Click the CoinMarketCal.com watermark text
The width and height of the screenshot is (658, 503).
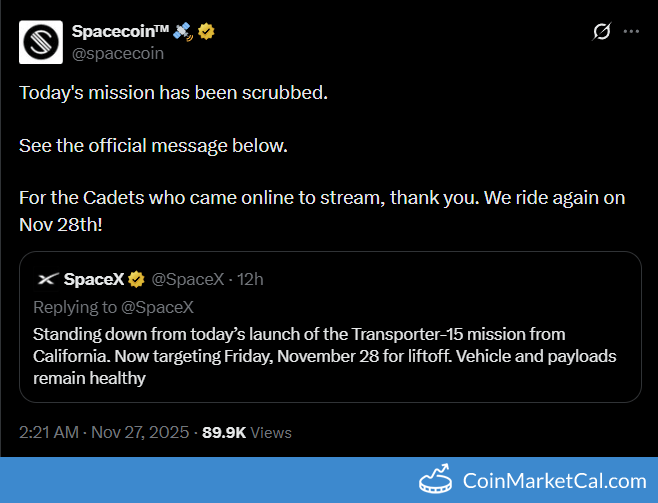[554, 481]
